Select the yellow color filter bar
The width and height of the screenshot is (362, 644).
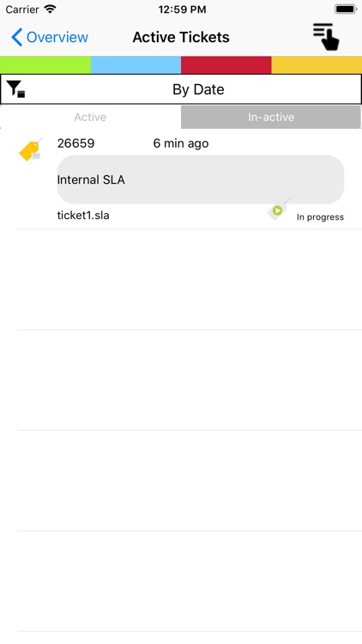(317, 65)
